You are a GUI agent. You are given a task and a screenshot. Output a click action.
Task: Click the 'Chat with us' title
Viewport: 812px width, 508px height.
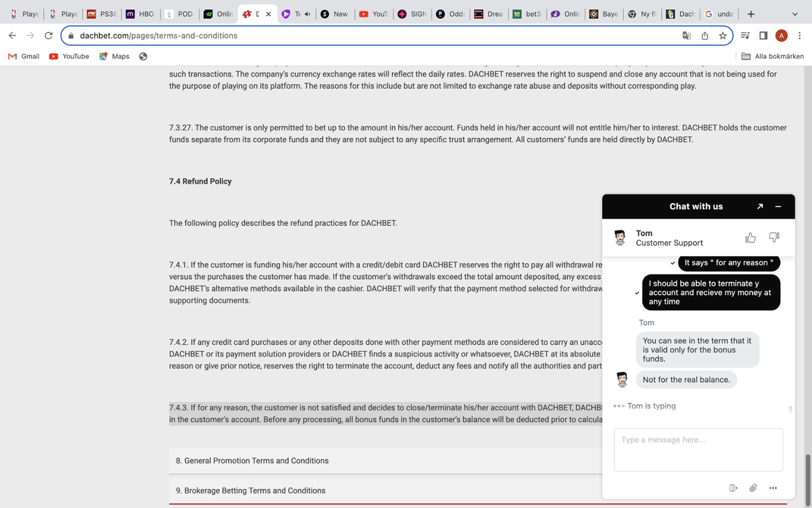click(696, 206)
